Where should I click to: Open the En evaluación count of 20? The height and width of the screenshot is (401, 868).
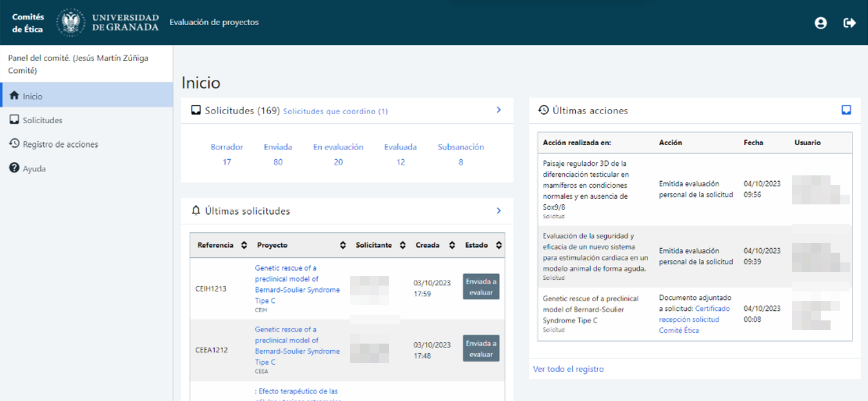338,162
